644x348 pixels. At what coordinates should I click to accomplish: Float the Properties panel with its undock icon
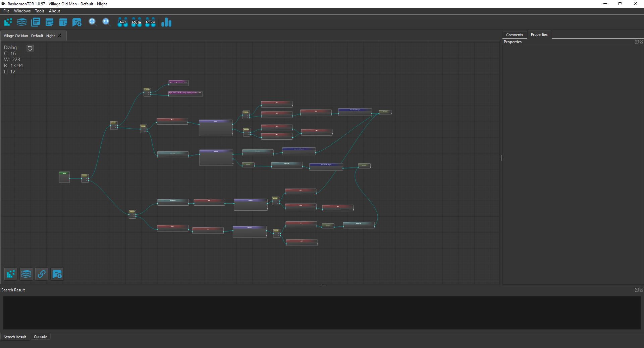(637, 42)
